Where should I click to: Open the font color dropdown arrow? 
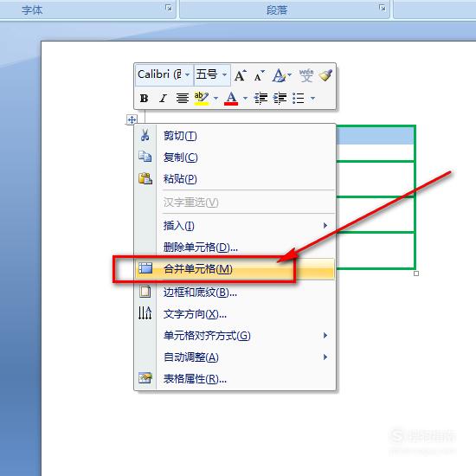pyautogui.click(x=245, y=98)
